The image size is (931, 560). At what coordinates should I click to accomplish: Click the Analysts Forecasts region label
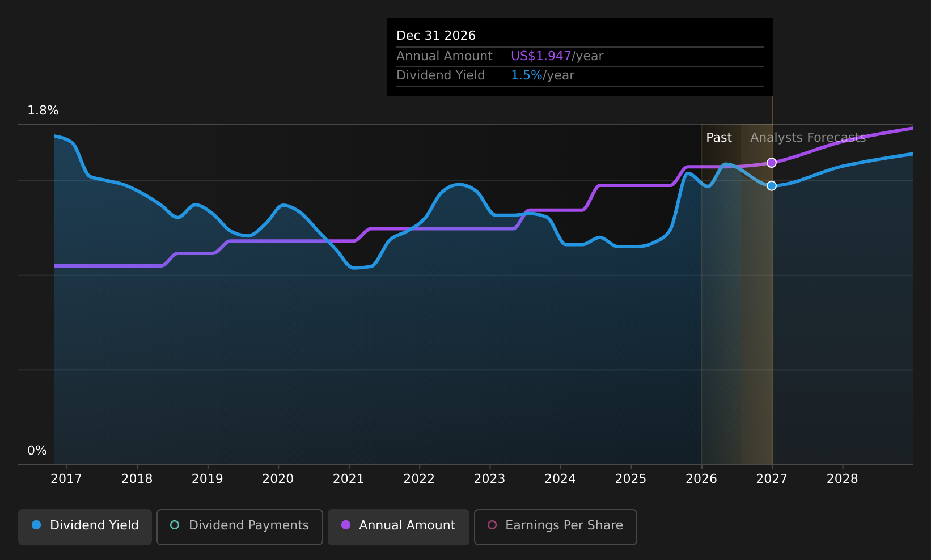[808, 138]
